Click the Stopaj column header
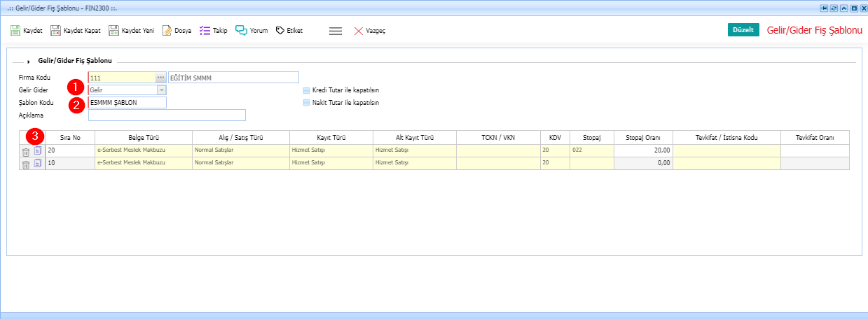The height and width of the screenshot is (319, 868). pyautogui.click(x=593, y=137)
